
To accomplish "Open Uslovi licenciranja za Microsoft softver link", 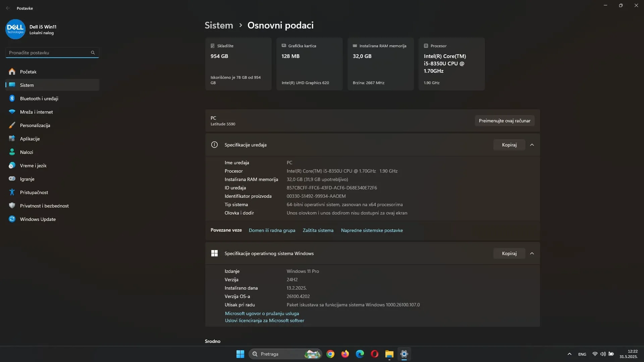I will (x=264, y=320).
